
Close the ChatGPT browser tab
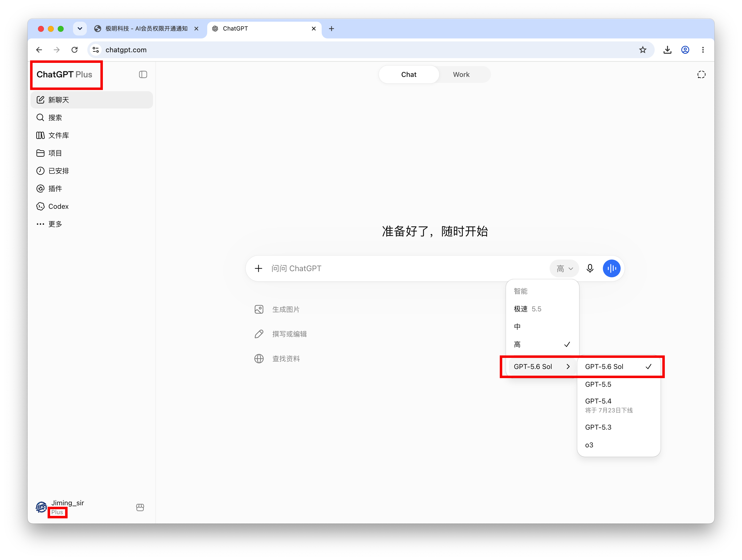(x=314, y=29)
